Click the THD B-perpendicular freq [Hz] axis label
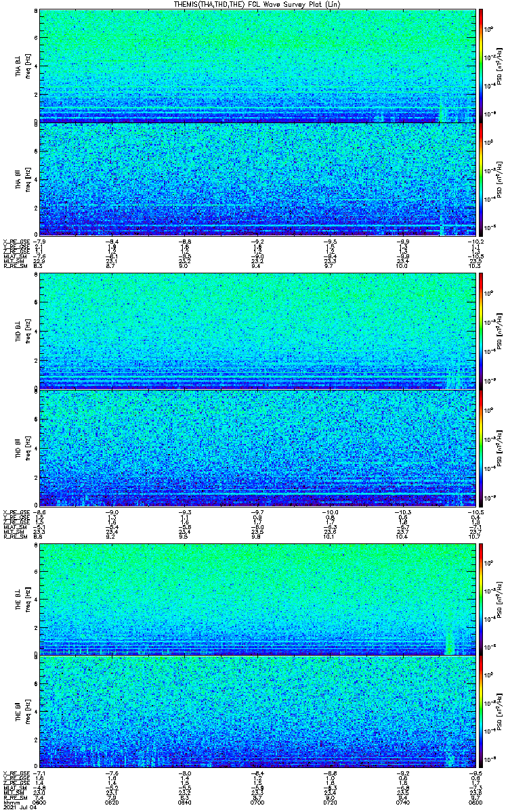This screenshot has width=508, height=812. point(27,331)
